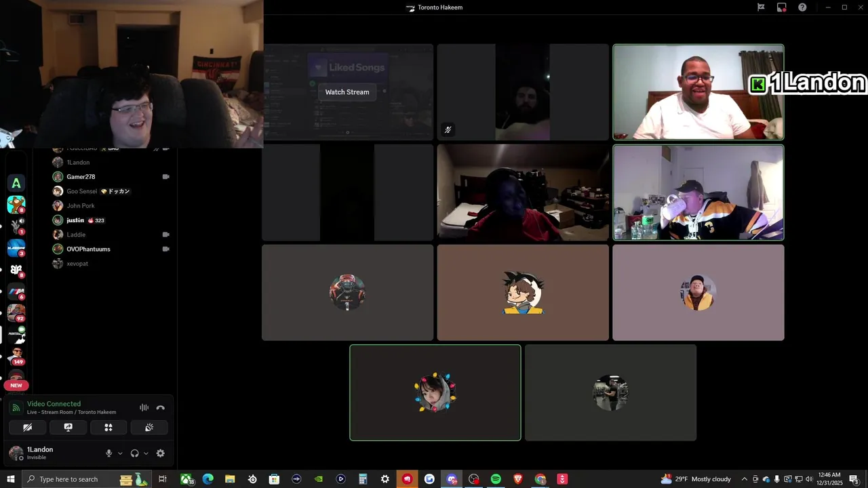This screenshot has height=488, width=868.
Task: Disconnect from the voice call
Action: pos(161,407)
